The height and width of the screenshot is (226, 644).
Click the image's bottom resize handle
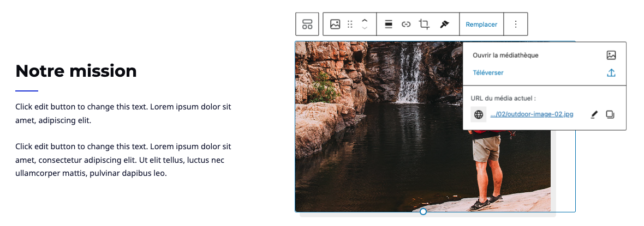tap(423, 212)
